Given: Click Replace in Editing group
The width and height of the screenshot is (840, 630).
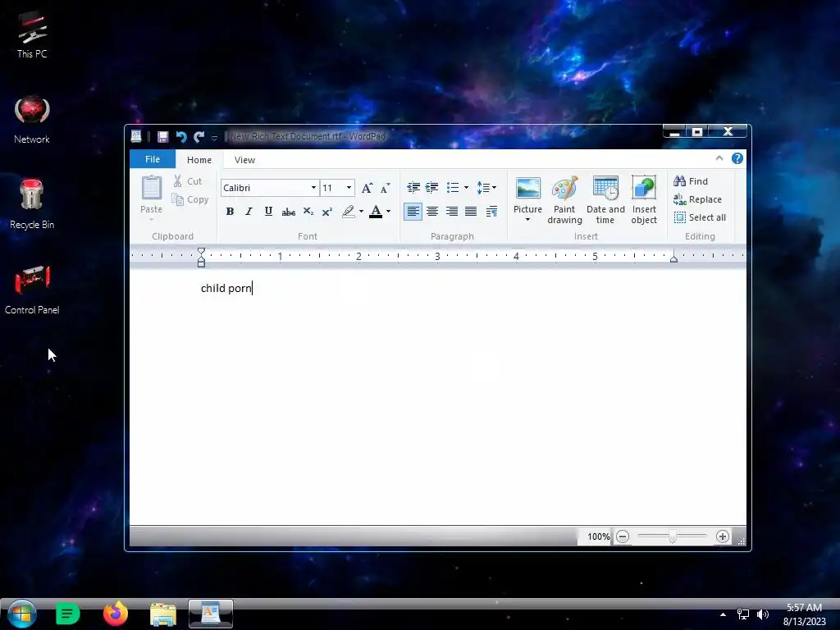Looking at the screenshot, I should (697, 199).
